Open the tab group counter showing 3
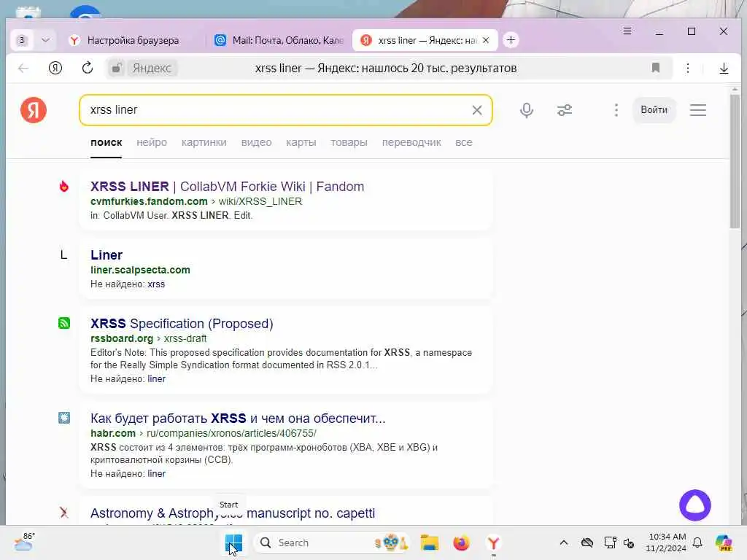 [21, 41]
